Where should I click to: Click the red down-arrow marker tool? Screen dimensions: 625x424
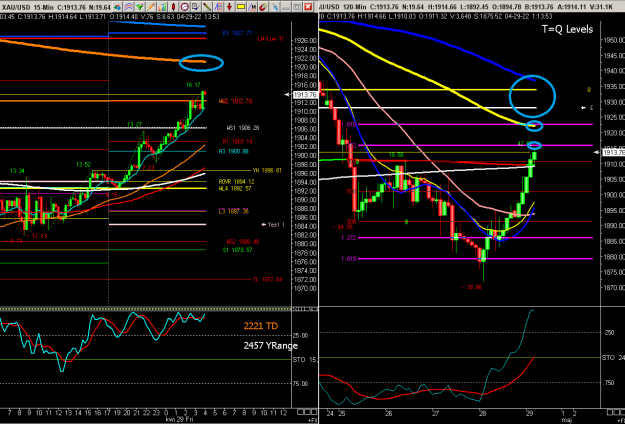coord(230,7)
